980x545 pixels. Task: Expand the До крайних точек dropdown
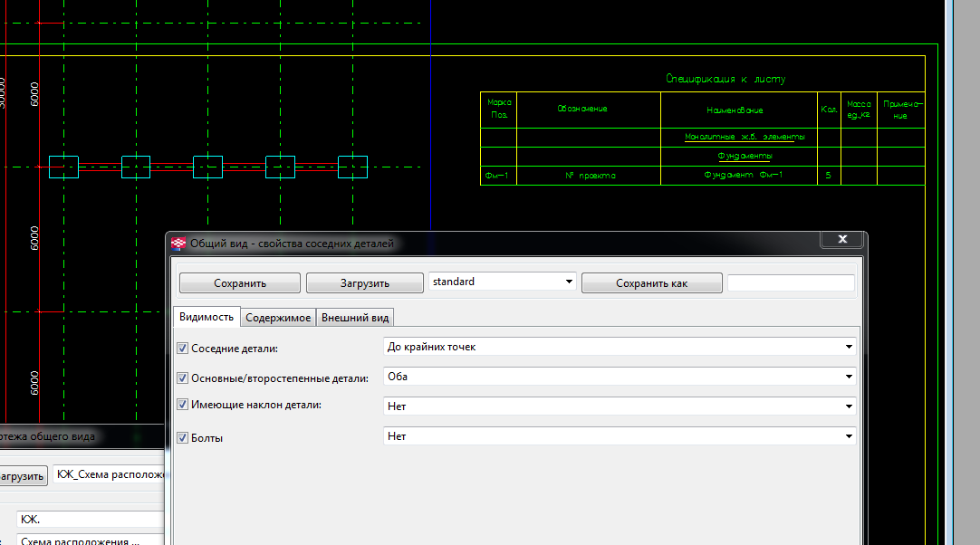click(620, 347)
